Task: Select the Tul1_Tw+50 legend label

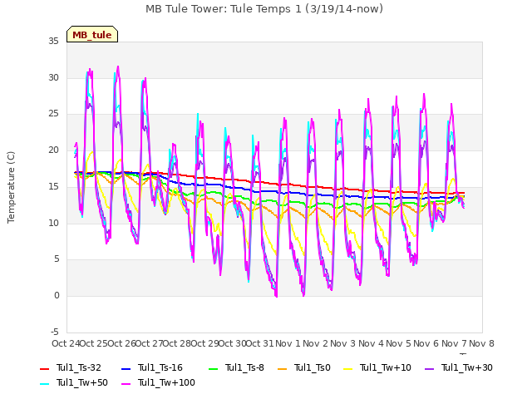Action: [x=82, y=382]
